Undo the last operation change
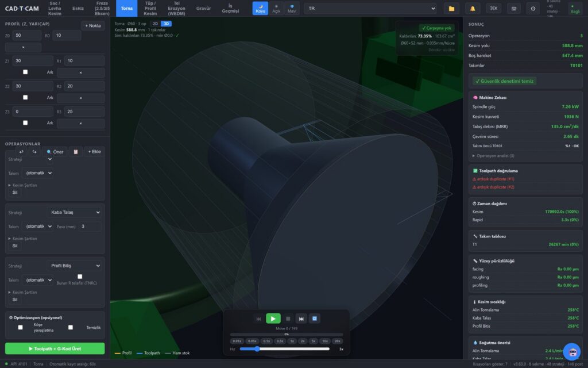Screen dimensions: 588x368 coord(21,152)
